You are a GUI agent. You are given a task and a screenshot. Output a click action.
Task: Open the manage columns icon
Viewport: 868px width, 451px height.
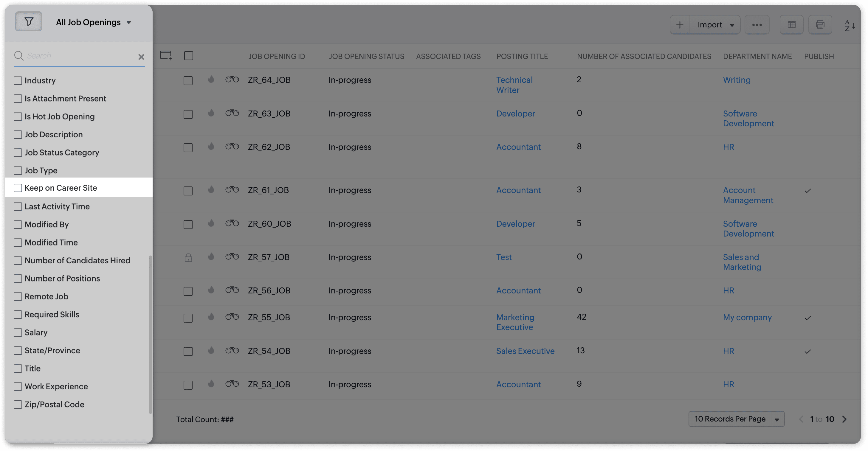tap(166, 55)
